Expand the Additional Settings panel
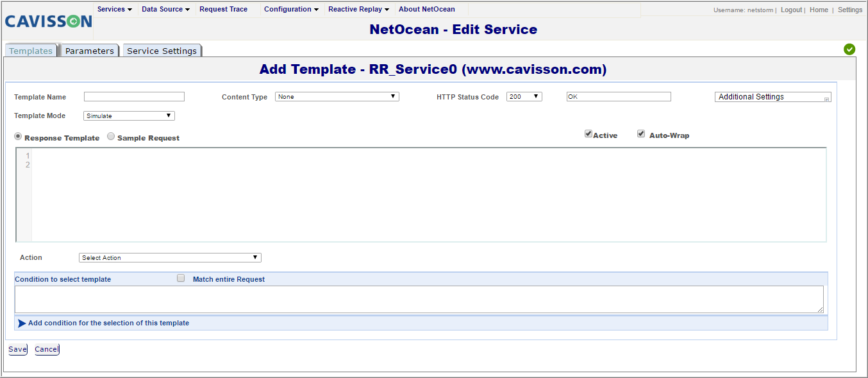Viewport: 868px width, 378px height. pos(772,97)
